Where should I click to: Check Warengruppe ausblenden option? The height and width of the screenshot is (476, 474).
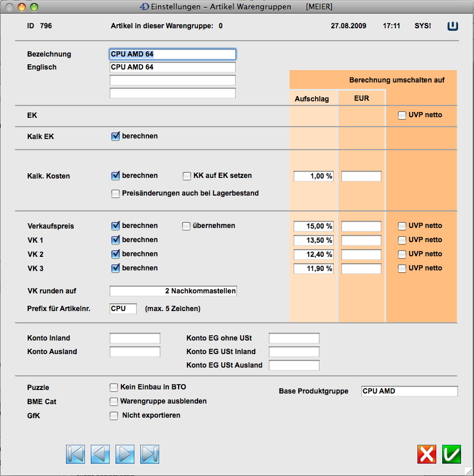point(114,401)
